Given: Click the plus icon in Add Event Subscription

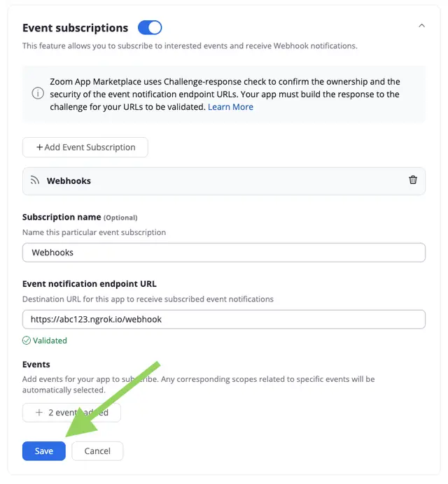Looking at the screenshot, I should (39, 148).
